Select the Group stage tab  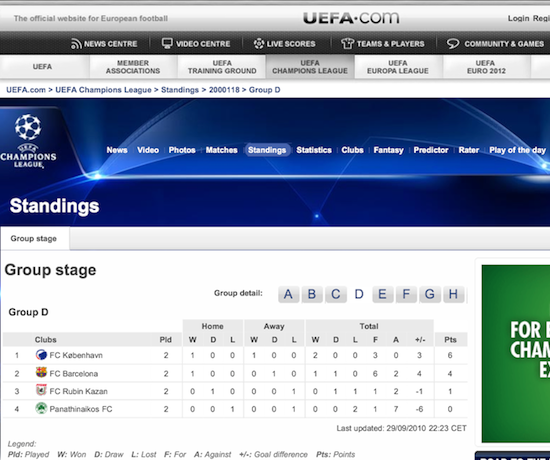(34, 239)
